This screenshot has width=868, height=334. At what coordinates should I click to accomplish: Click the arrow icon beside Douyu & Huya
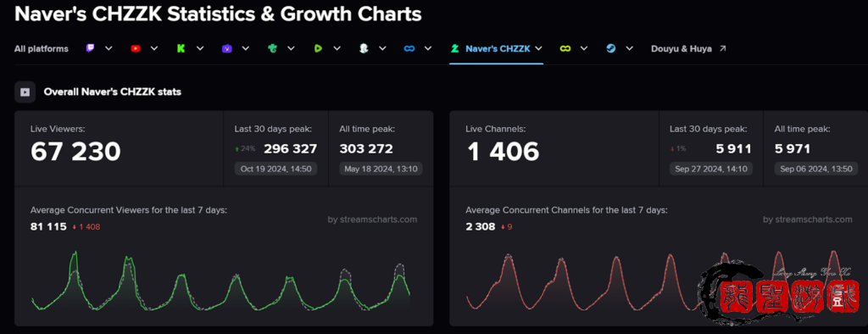[x=722, y=48]
